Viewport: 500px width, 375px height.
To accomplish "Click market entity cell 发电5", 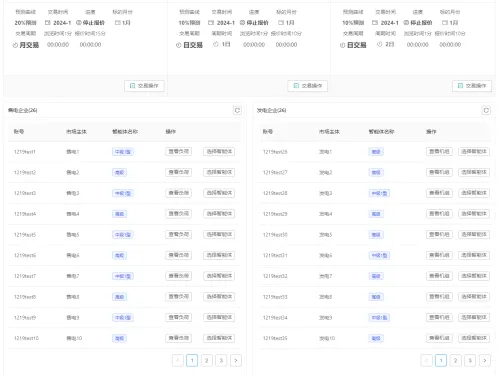I will (325, 235).
